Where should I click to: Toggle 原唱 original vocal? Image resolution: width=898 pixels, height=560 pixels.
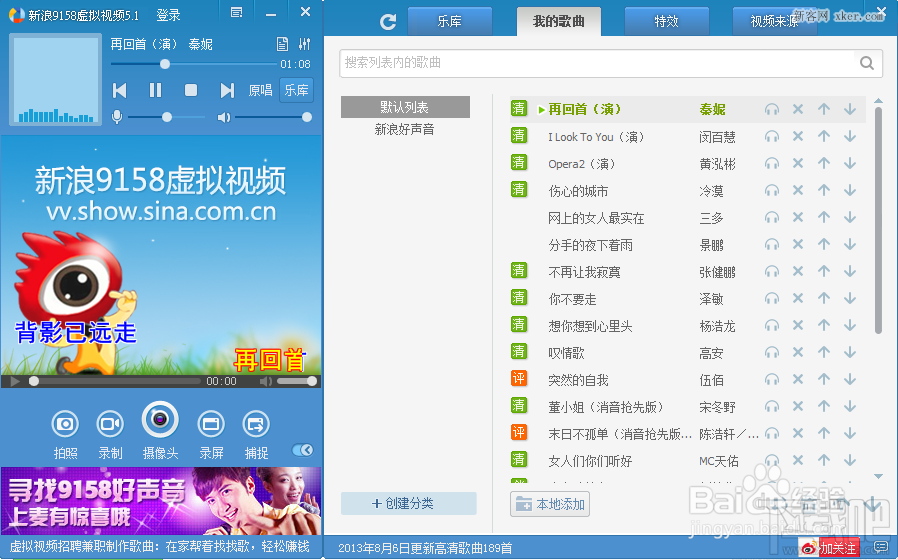click(x=261, y=90)
